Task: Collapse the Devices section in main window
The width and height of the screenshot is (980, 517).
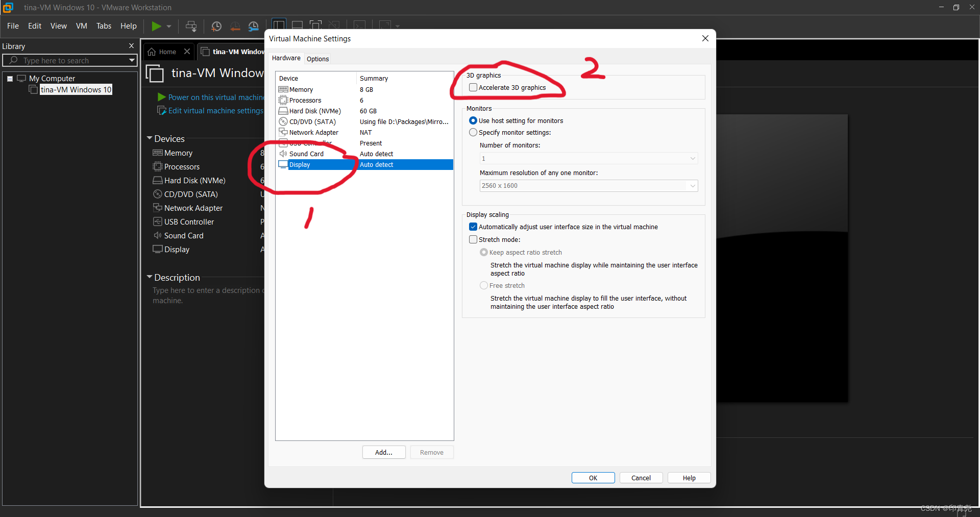Action: click(x=150, y=138)
